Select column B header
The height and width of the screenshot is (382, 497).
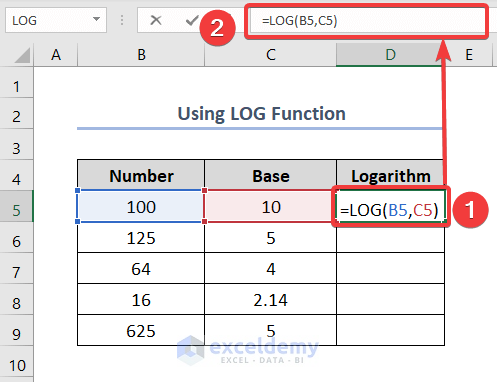point(141,55)
